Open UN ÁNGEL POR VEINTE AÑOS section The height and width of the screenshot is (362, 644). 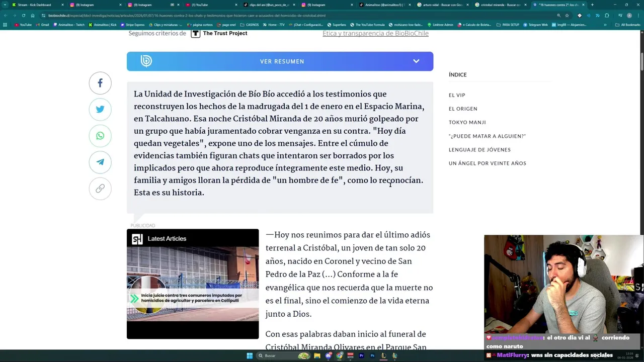coord(488,163)
